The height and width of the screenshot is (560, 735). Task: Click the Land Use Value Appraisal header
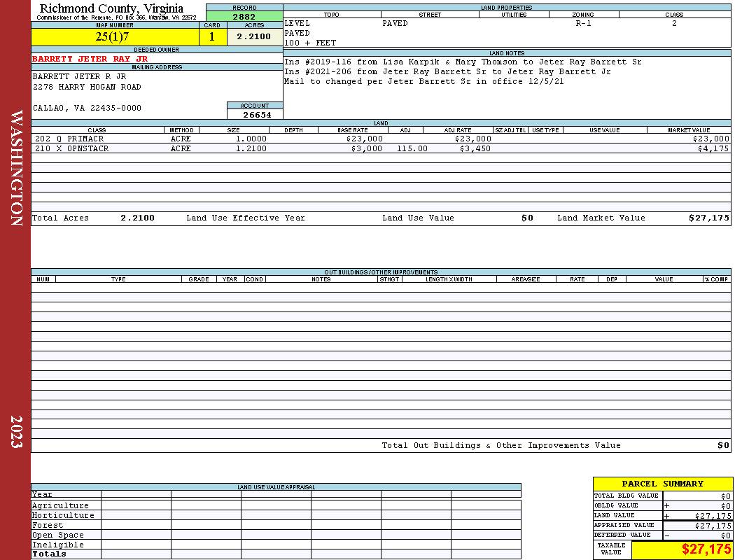coord(276,487)
